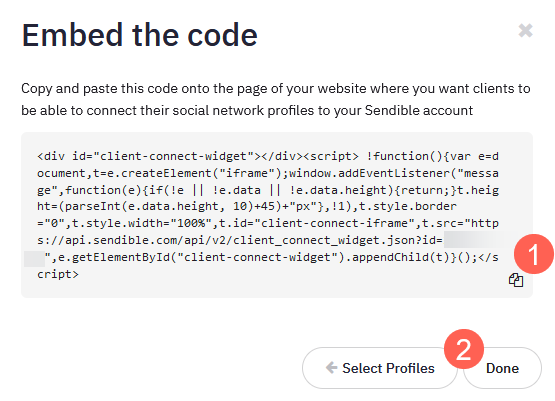
Task: Click the red step 2 badge
Action: [464, 349]
